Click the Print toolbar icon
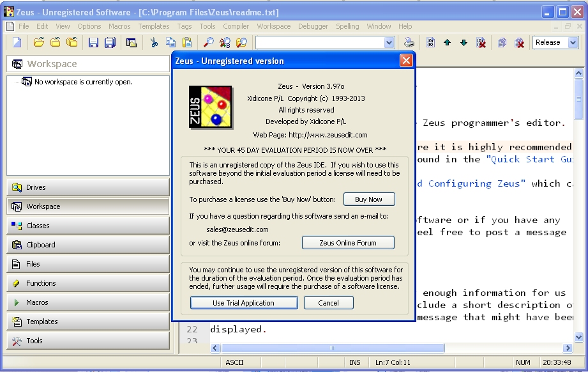The width and height of the screenshot is (588, 372). point(409,42)
